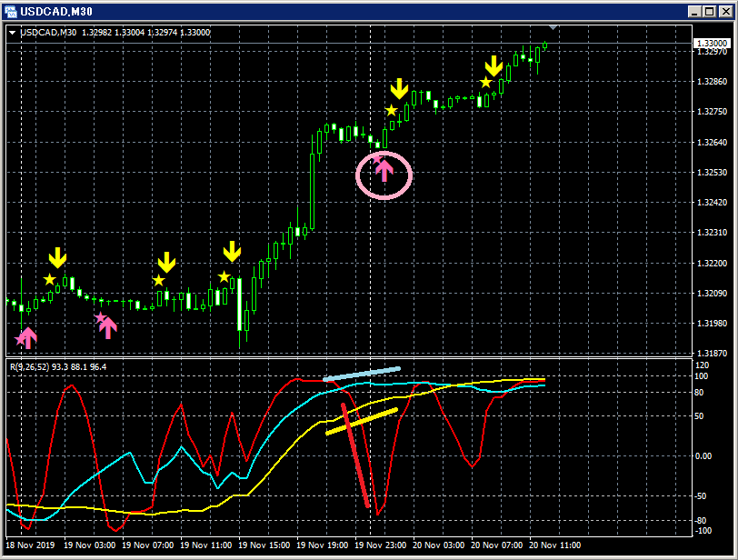Click the 1.32640 price scale value
Screen dimensions: 738x560
tap(712, 142)
